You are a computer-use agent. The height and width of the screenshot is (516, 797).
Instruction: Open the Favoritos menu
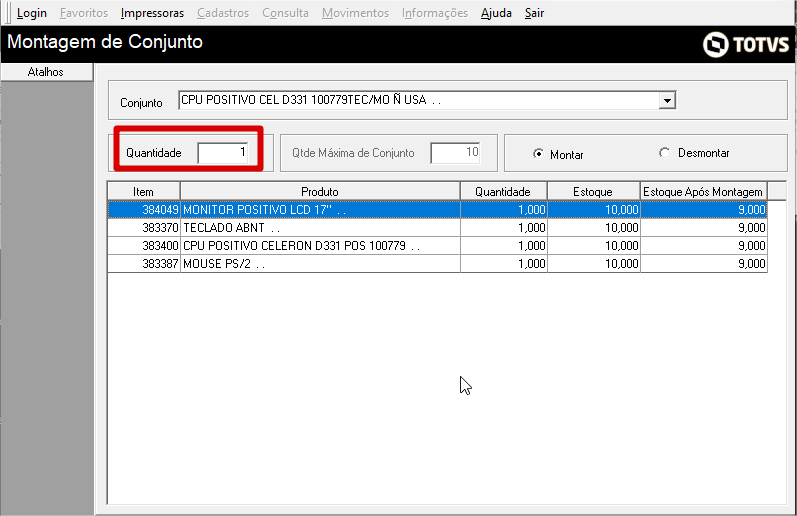pyautogui.click(x=84, y=13)
